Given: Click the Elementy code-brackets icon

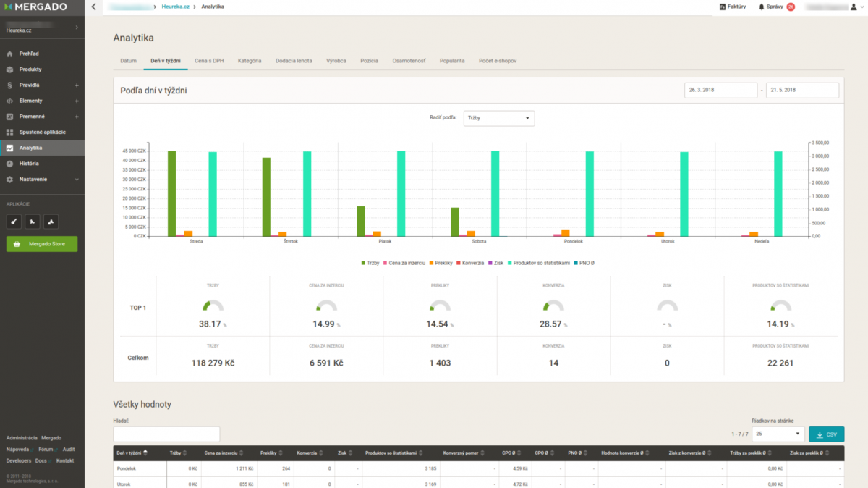Looking at the screenshot, I should (x=9, y=101).
